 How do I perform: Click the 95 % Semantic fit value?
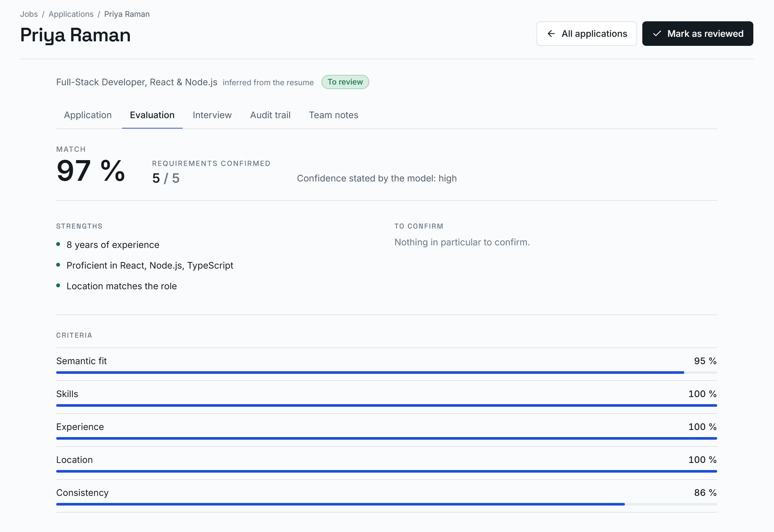[x=705, y=361]
